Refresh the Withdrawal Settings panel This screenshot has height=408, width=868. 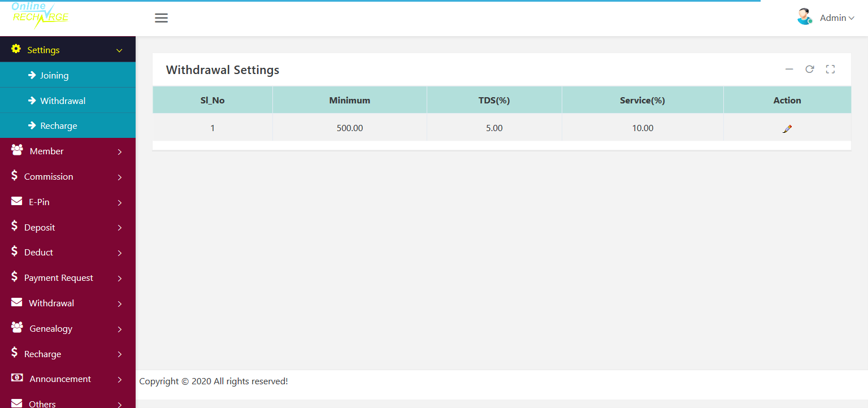(x=810, y=69)
